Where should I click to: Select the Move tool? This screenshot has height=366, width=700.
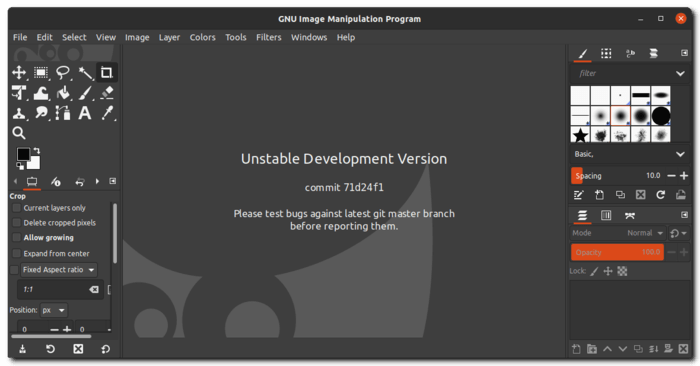pos(19,72)
